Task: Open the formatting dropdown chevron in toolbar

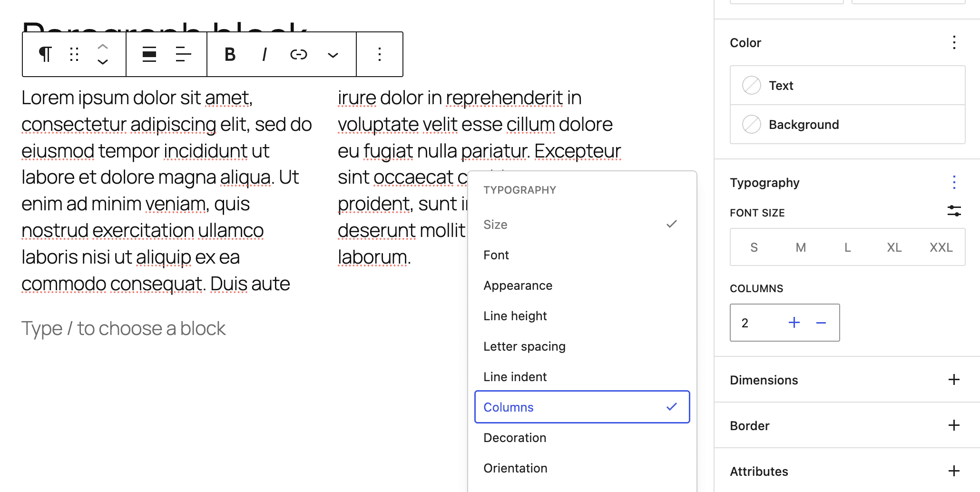Action: click(333, 54)
